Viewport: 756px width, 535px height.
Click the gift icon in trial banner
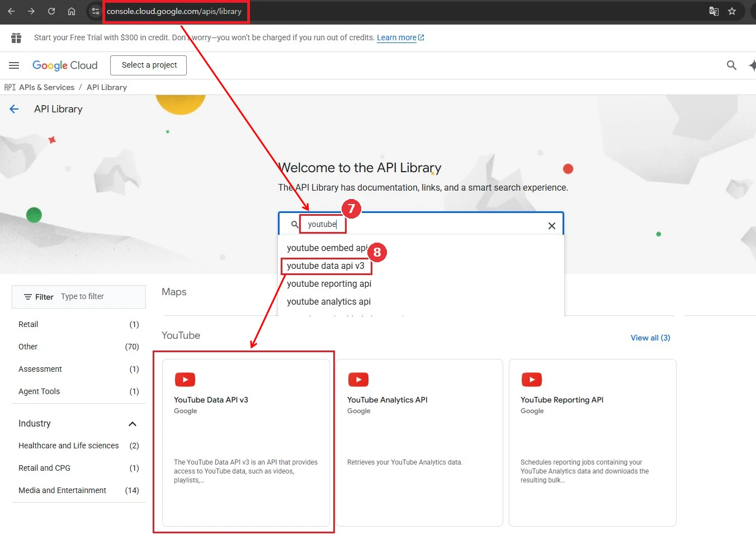tap(16, 37)
